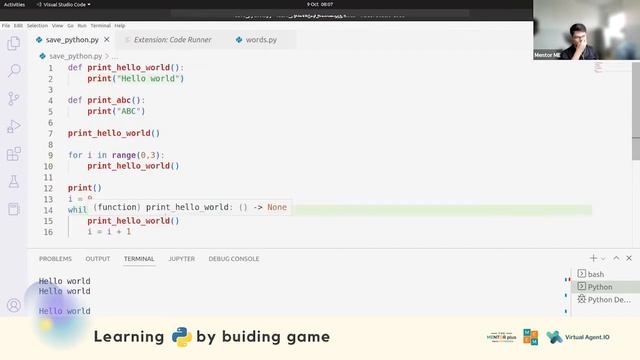The height and width of the screenshot is (360, 640).
Task: Open the Edit menu
Action: coord(18,25)
